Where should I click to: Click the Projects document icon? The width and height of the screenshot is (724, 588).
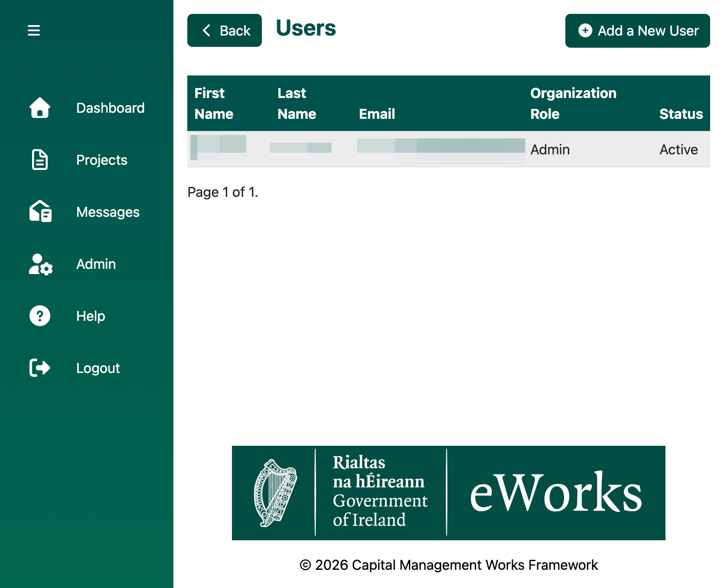coord(40,160)
